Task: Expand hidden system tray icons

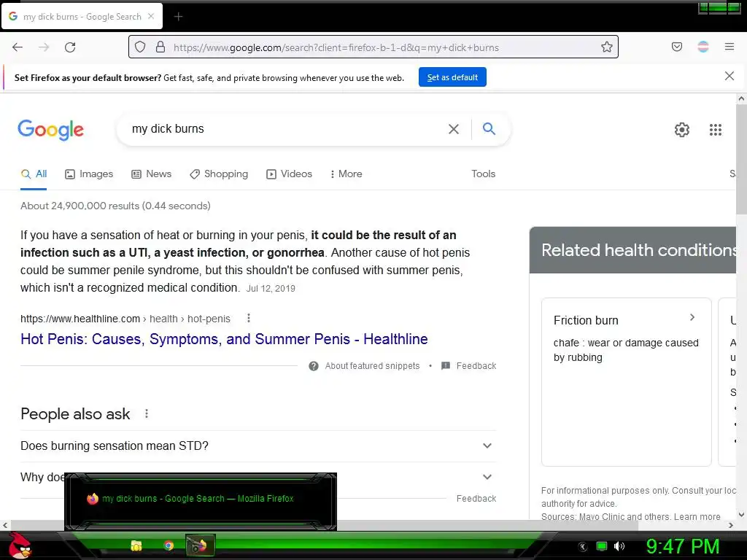Action: (583, 547)
